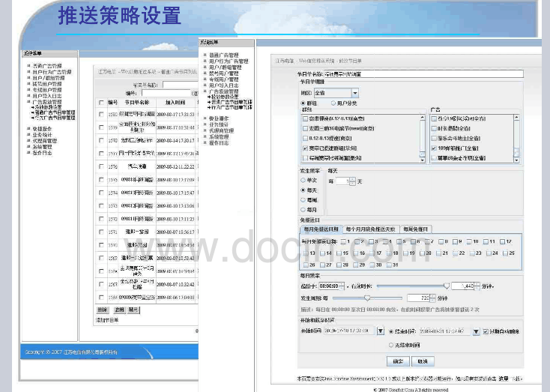
Task: Click into the 编号 search field in the list window
Action: 166,93
